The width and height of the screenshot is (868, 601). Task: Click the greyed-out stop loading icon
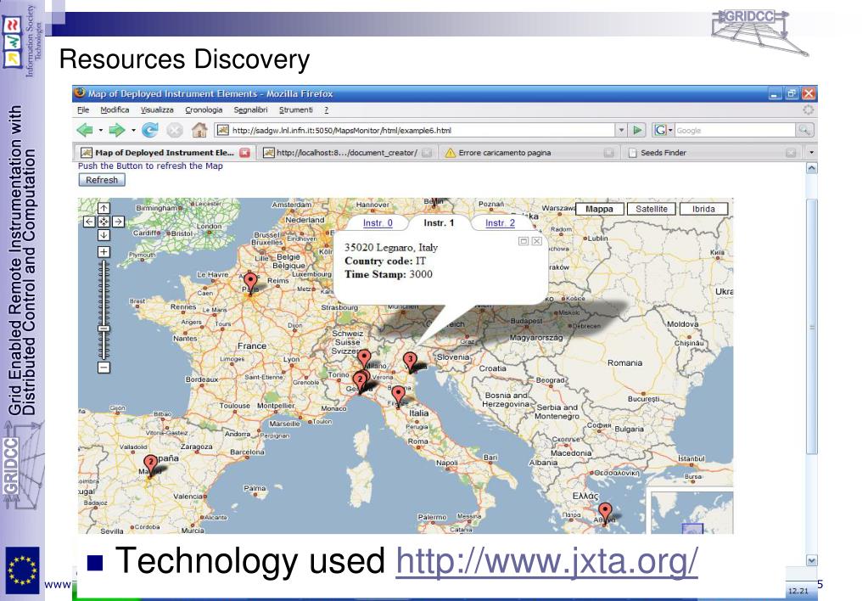(175, 130)
